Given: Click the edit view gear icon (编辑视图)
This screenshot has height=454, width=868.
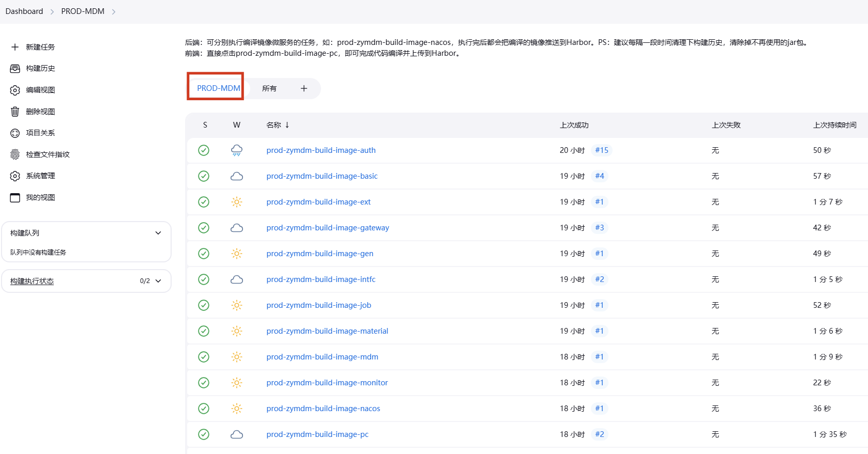Looking at the screenshot, I should click(x=15, y=90).
